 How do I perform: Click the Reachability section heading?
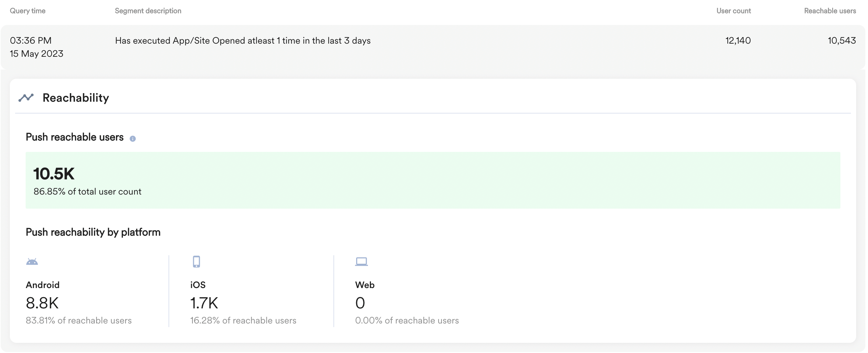76,98
